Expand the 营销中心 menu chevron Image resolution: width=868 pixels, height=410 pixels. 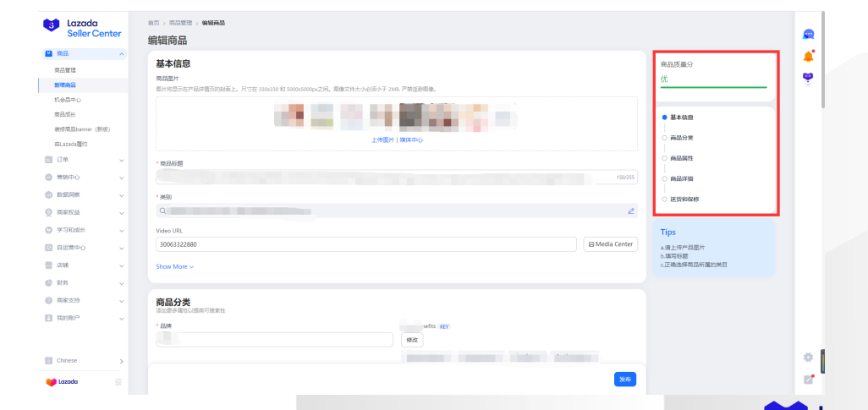pyautogui.click(x=121, y=178)
